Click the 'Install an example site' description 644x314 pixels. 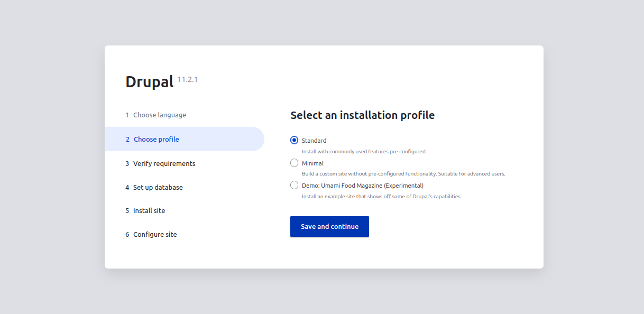(382, 196)
